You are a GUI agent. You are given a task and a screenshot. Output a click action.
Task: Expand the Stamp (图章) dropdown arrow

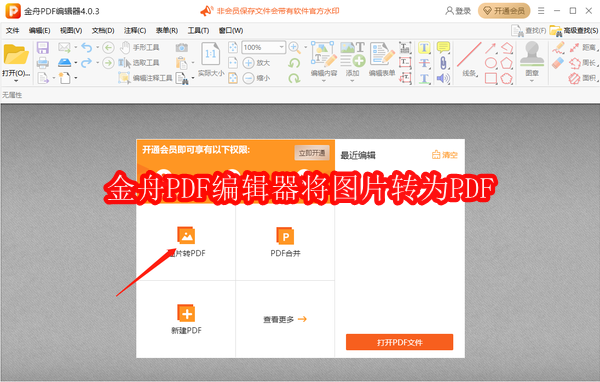pyautogui.click(x=532, y=81)
